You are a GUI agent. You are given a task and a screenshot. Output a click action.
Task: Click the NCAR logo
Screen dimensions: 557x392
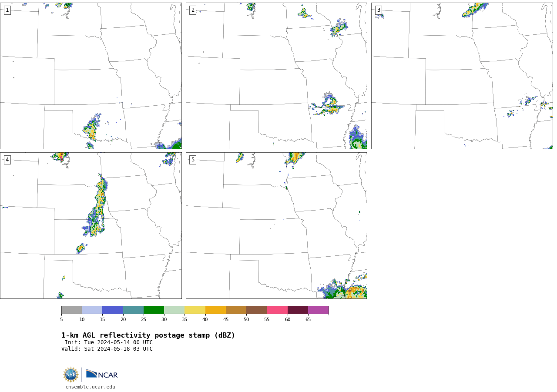pos(102,374)
